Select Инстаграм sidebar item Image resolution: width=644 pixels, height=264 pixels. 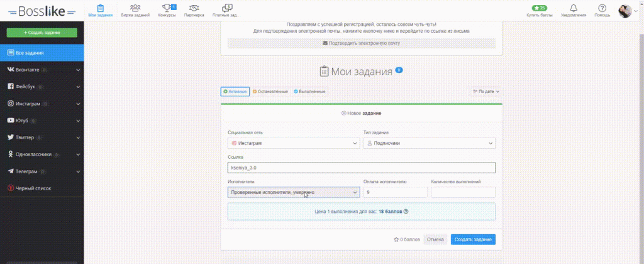point(42,103)
